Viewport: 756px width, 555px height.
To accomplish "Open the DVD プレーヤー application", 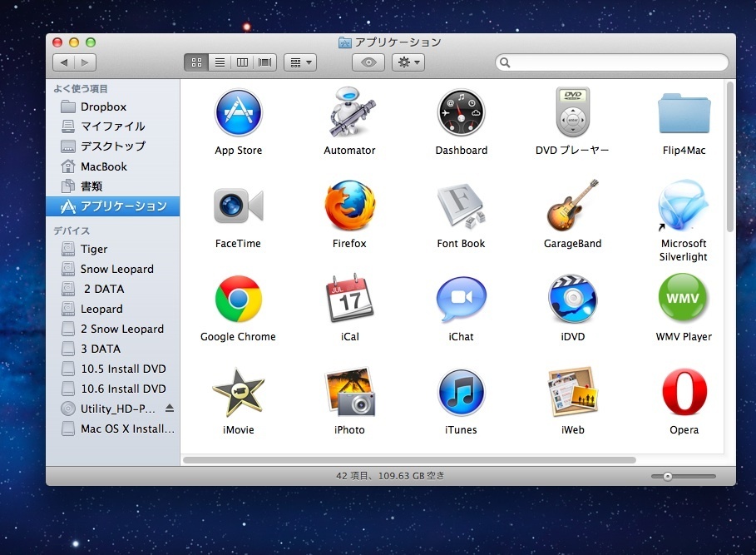I will (572, 113).
